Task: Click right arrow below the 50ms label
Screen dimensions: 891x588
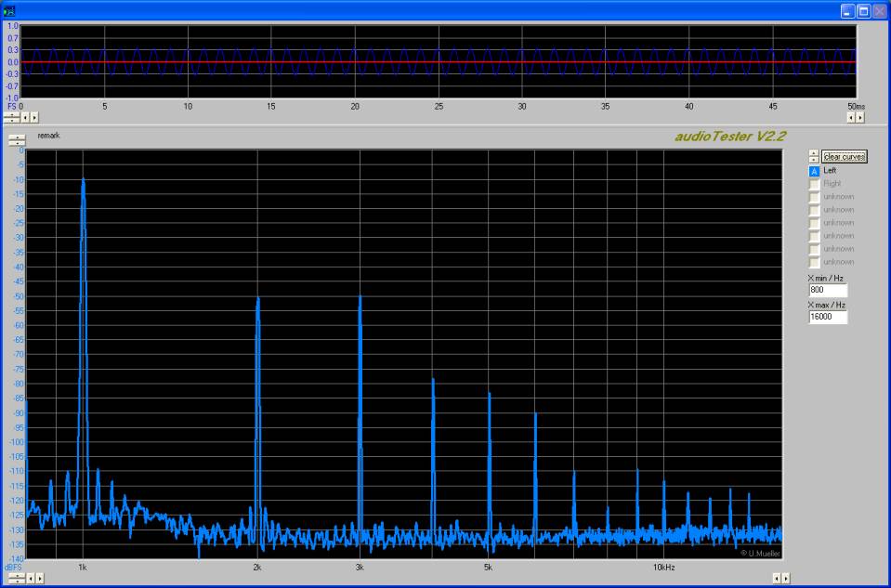Action: [859, 118]
